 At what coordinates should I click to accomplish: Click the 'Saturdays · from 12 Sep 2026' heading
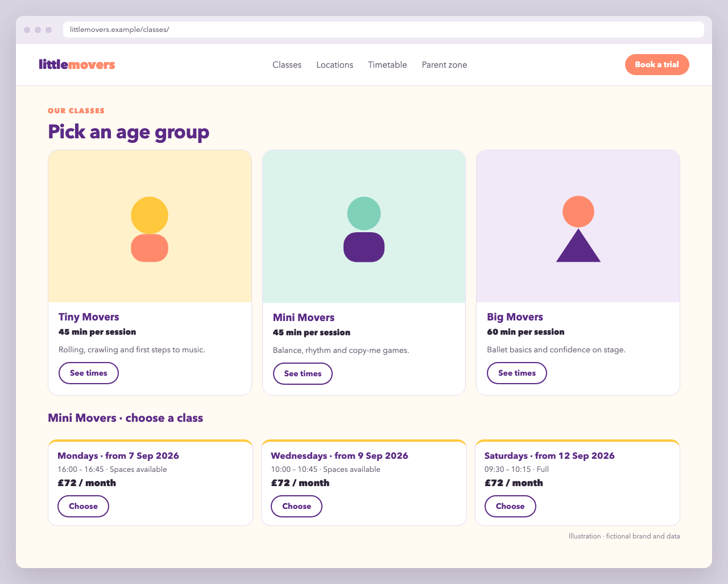pyautogui.click(x=549, y=456)
